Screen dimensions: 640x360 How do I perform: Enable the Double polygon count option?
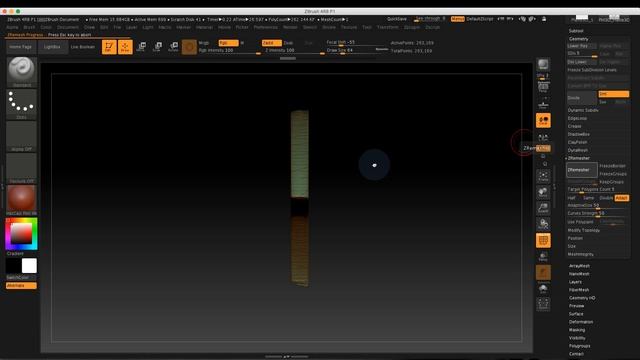point(606,198)
